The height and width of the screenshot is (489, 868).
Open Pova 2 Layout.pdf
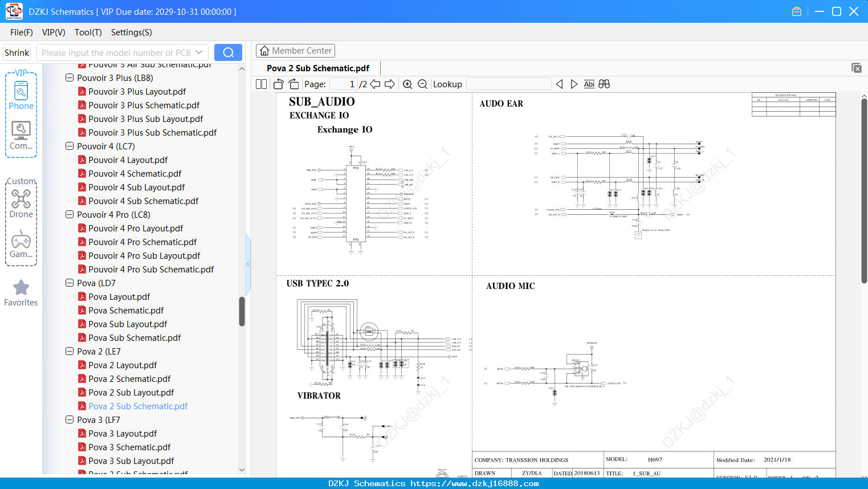pyautogui.click(x=123, y=365)
